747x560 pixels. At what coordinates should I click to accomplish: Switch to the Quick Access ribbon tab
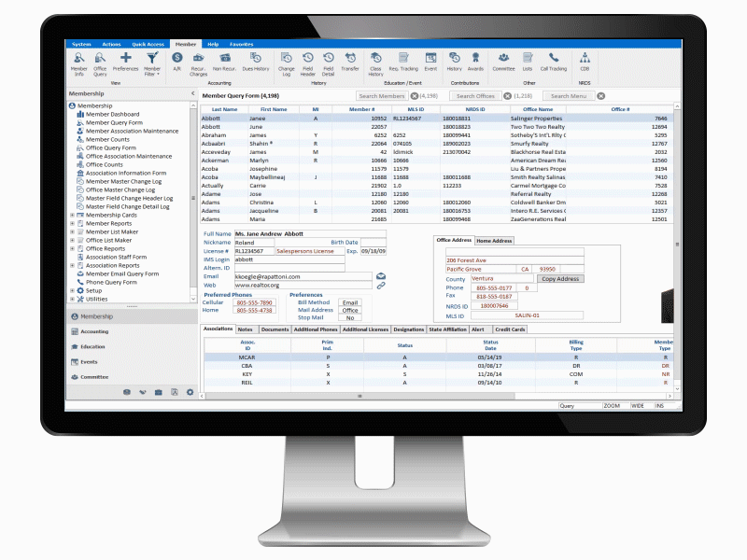[x=148, y=44]
